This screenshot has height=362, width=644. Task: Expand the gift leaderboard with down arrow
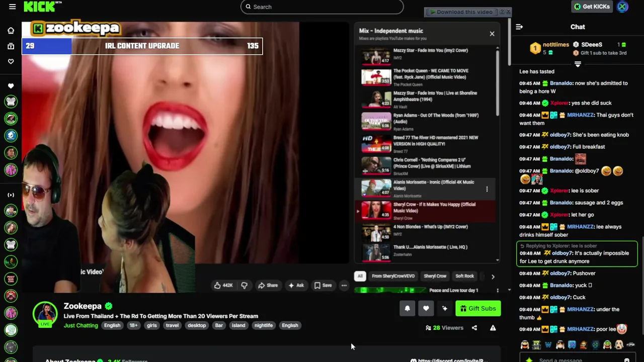(x=578, y=64)
